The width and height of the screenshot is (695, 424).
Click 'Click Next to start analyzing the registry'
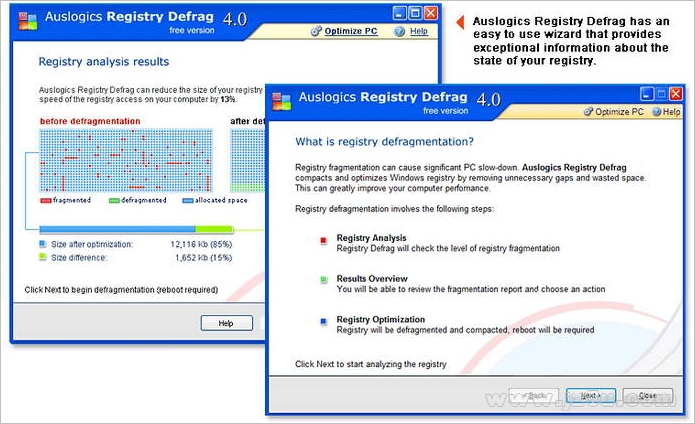[x=371, y=364]
